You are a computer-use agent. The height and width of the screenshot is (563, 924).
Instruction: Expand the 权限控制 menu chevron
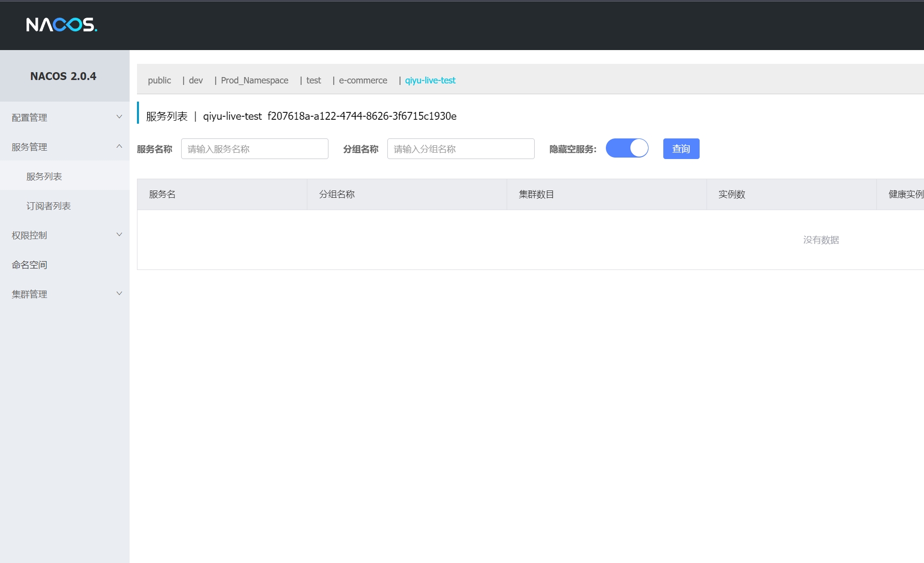[x=119, y=235]
